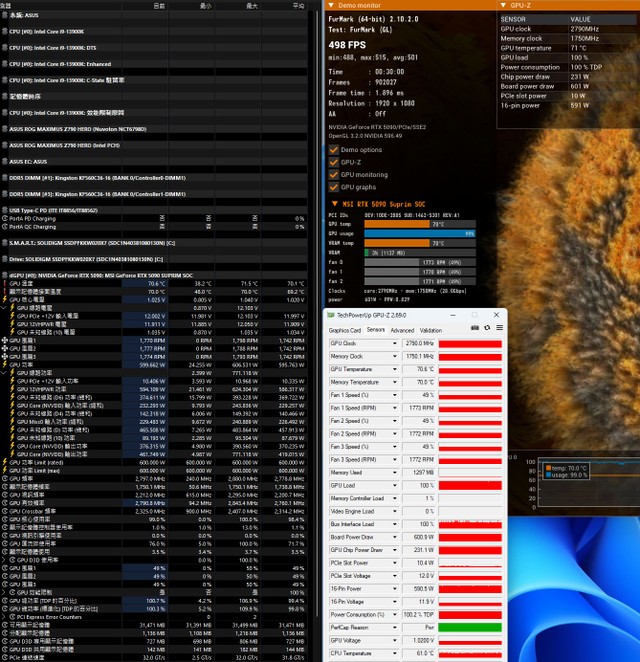640x662 pixels.
Task: Open the GPU-Z hamburger menu
Action: click(x=499, y=328)
